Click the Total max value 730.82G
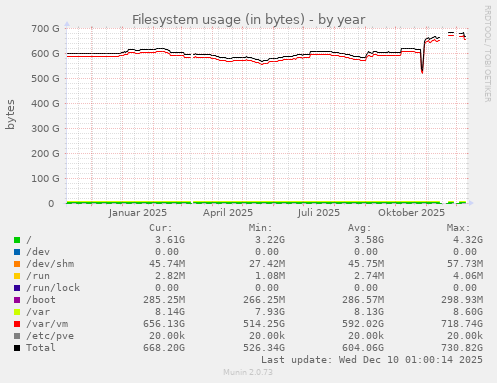Image resolution: width=497 pixels, height=383 pixels. pos(462,348)
